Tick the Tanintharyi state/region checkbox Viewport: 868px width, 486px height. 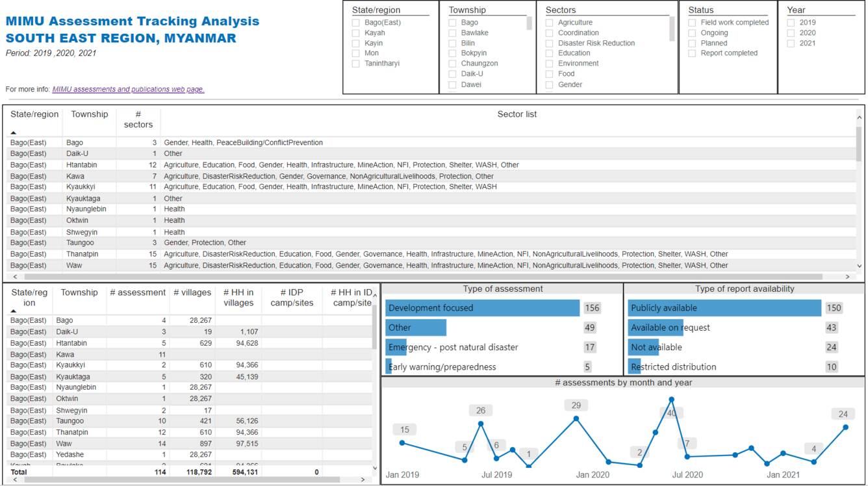tap(355, 64)
